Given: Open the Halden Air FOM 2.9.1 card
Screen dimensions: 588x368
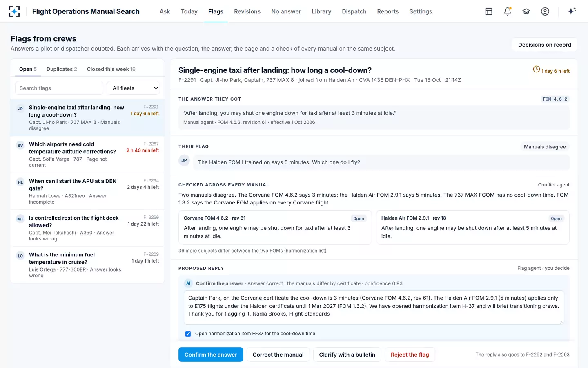Looking at the screenshot, I should click(x=473, y=227).
